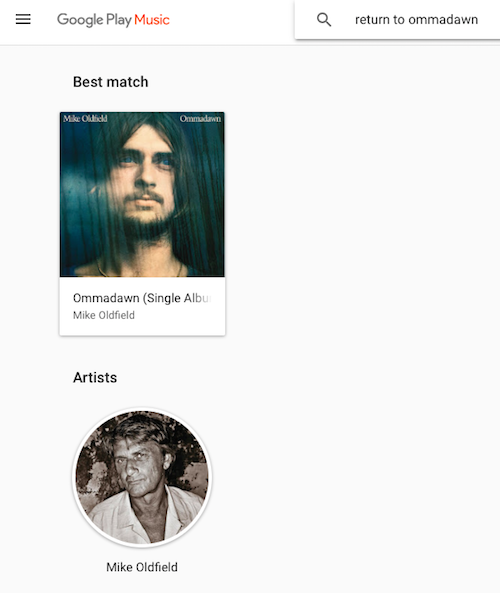Click the "Artists" section heading
Screen dimensions: 500x593
click(x=95, y=377)
